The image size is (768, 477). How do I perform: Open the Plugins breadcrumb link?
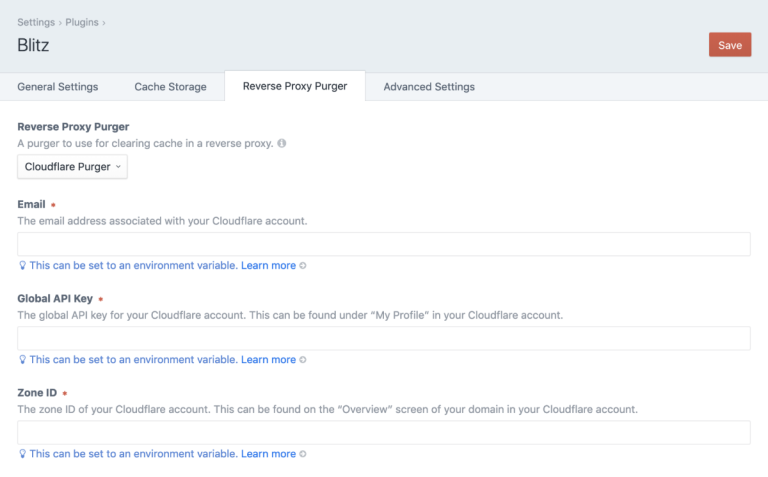[x=83, y=22]
